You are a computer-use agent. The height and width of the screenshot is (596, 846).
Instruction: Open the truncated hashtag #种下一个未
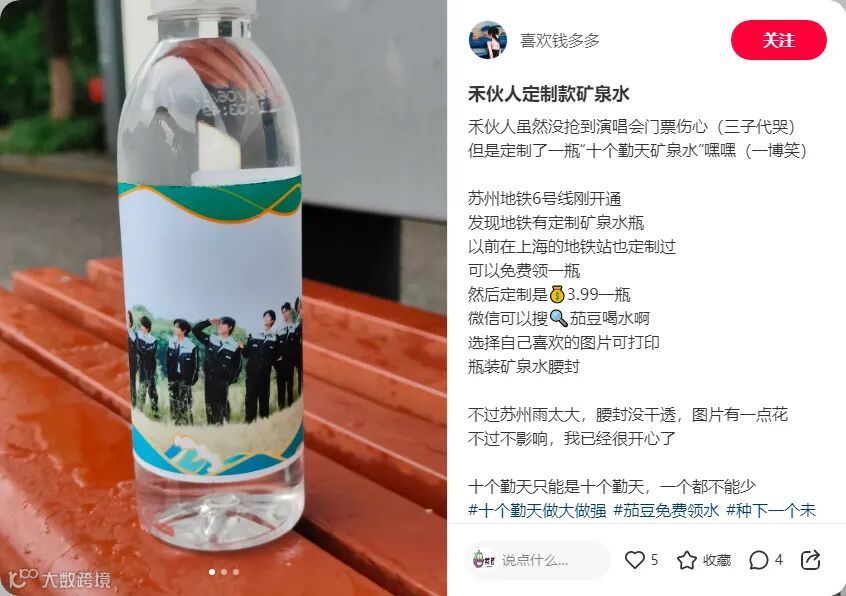point(771,510)
